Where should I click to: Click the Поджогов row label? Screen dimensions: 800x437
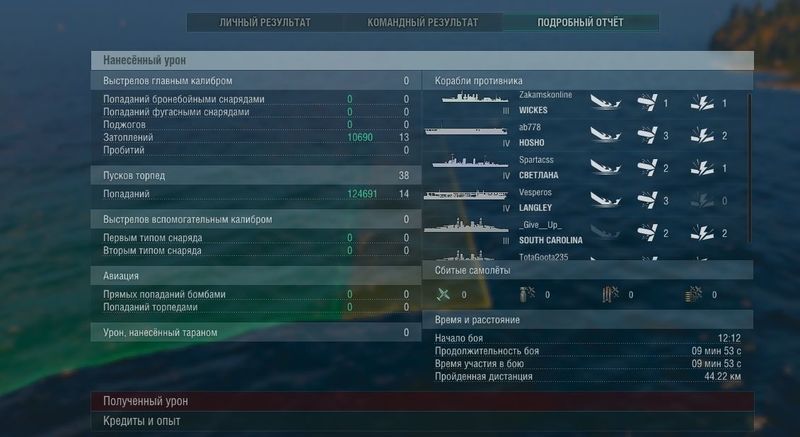[124, 124]
